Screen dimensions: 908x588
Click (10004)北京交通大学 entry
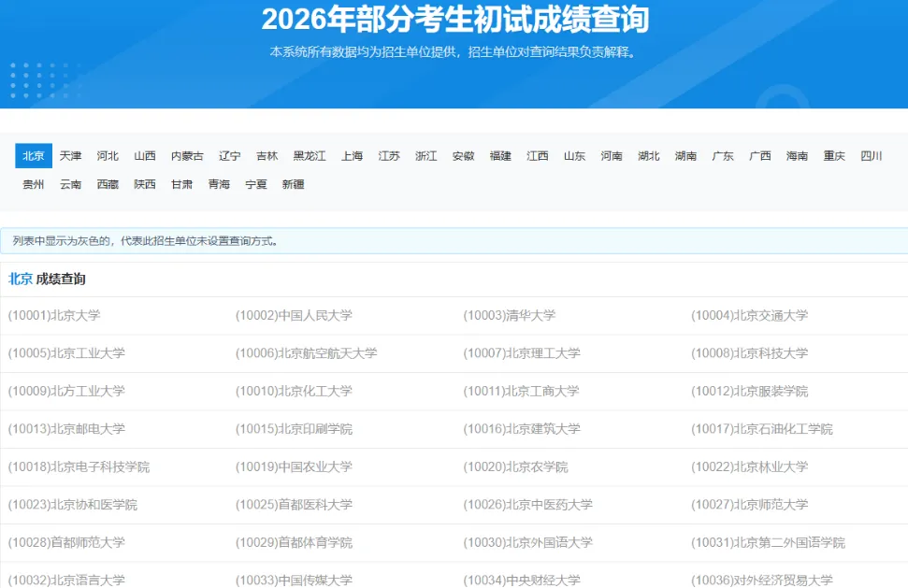tap(749, 315)
